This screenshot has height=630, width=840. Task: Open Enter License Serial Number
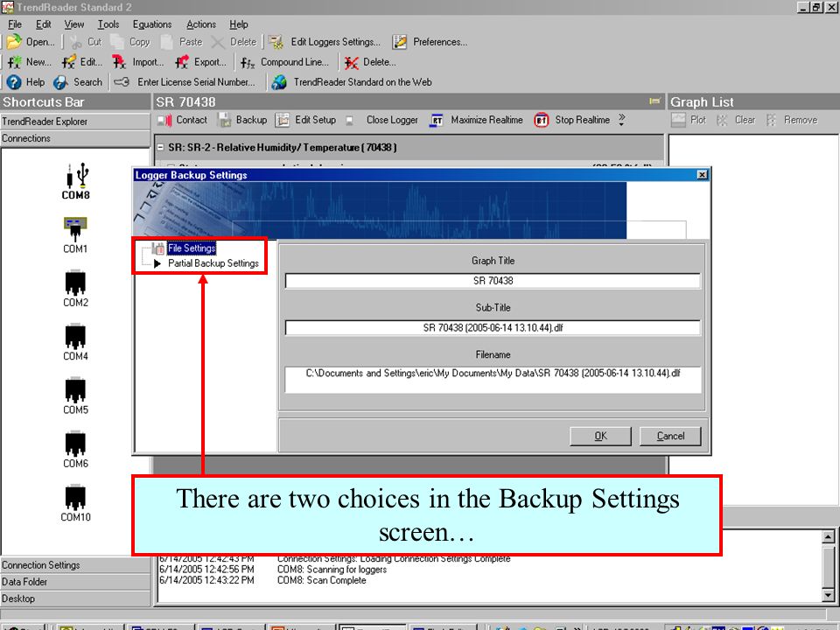click(x=185, y=82)
